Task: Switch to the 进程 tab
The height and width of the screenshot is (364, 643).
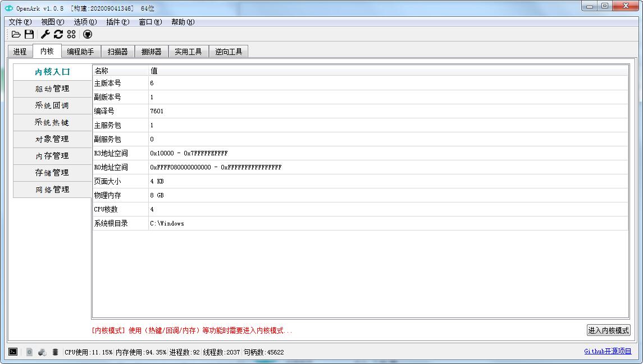Action: pos(20,52)
